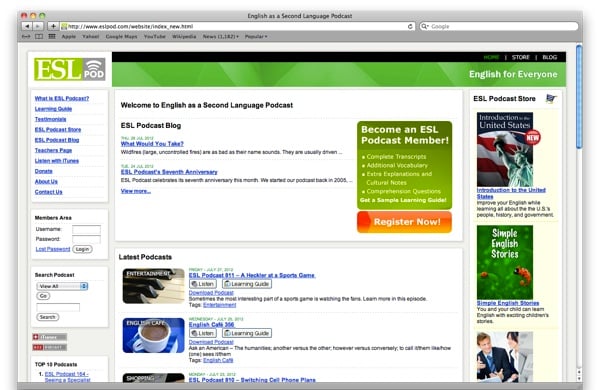Open the News bookmarks dropdown
This screenshot has width=600, height=390.
(220, 37)
